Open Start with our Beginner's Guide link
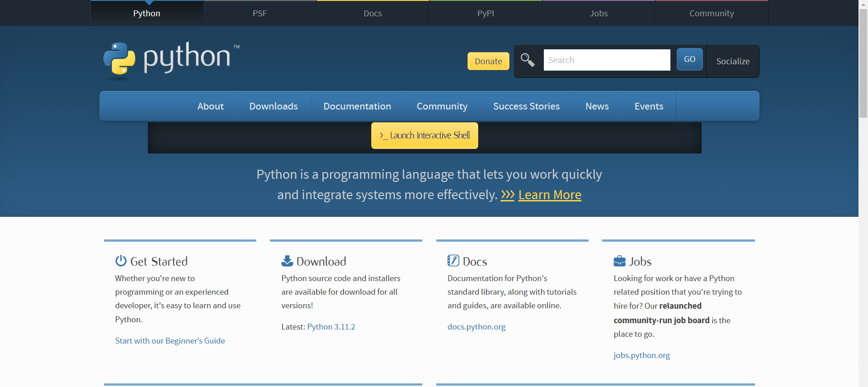Viewport: 868px width, 387px height. (x=170, y=341)
